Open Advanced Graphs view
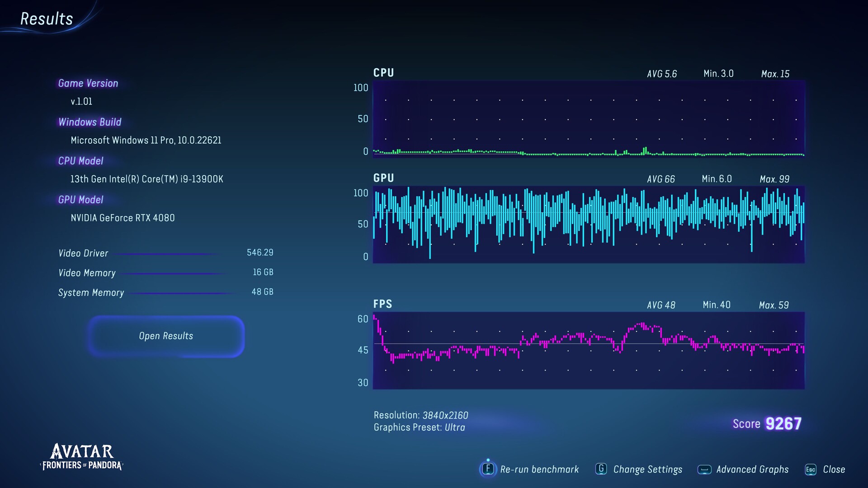The width and height of the screenshot is (868, 488). (752, 469)
